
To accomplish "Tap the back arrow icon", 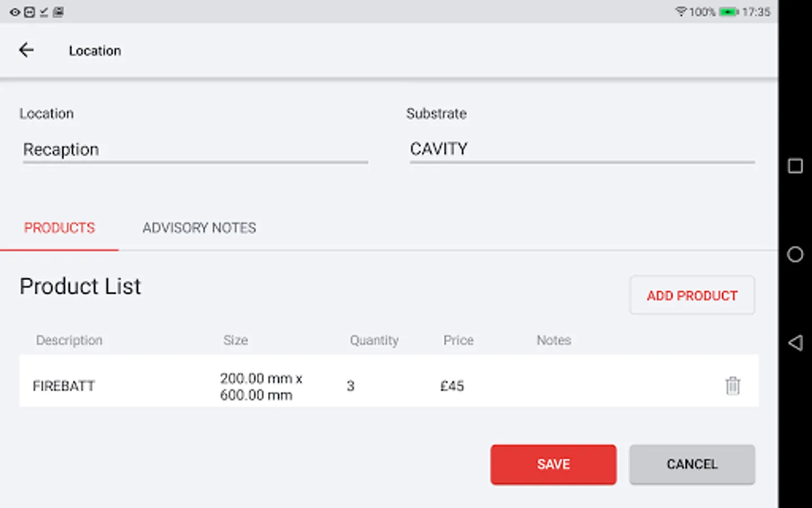I will coord(26,50).
